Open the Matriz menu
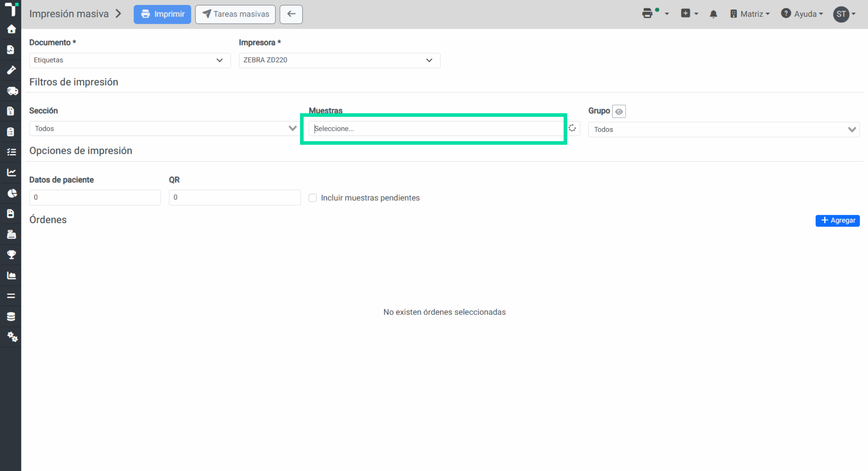The width and height of the screenshot is (868, 471). [x=750, y=14]
